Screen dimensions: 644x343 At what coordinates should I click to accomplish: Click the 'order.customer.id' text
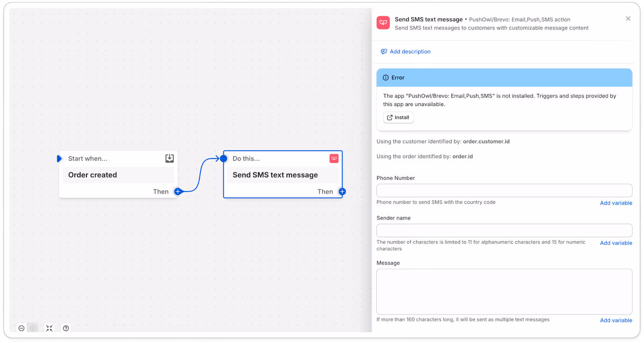point(486,141)
